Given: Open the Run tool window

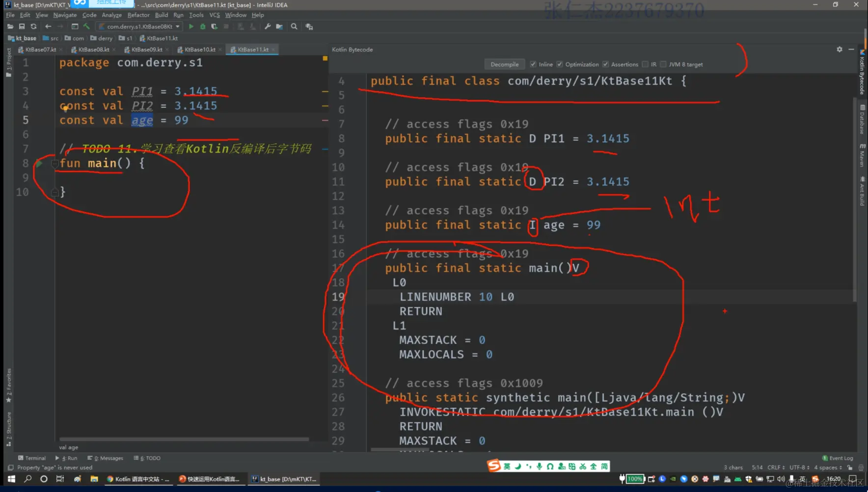Looking at the screenshot, I should [66, 458].
